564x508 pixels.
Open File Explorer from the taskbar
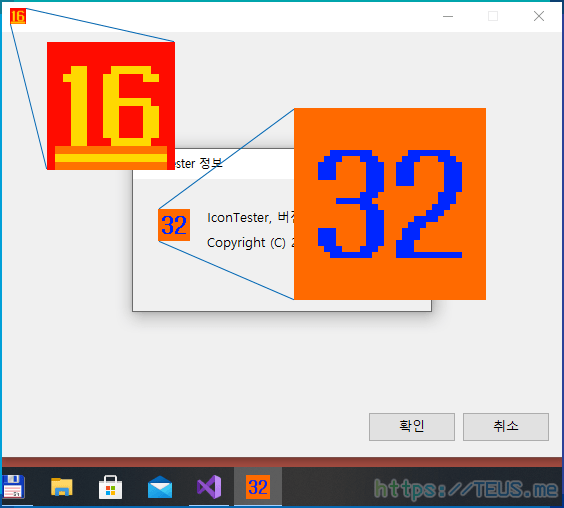62,487
